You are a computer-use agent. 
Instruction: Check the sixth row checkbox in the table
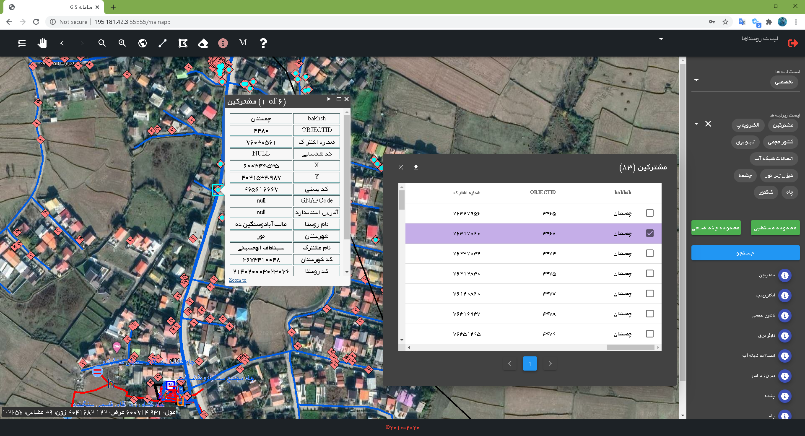tap(649, 313)
